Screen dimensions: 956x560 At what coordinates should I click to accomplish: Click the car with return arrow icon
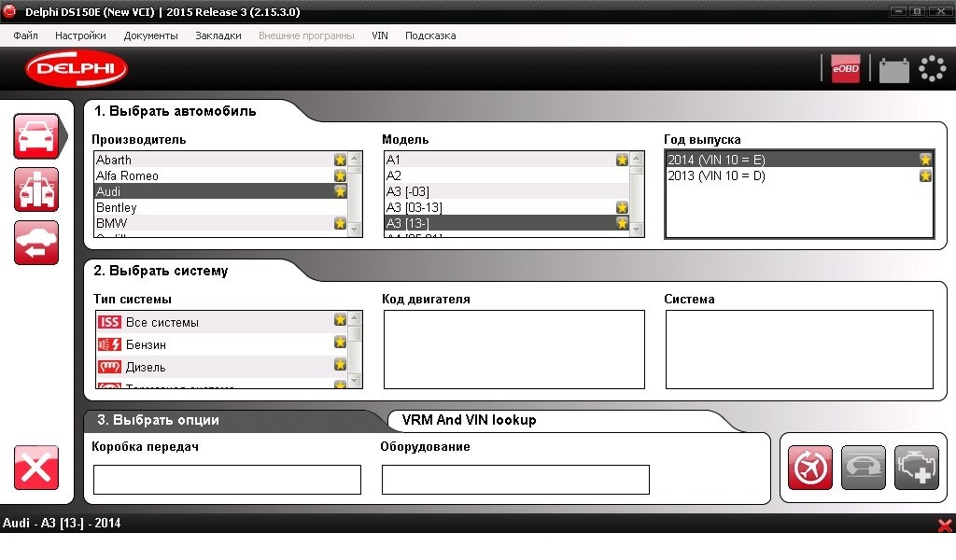[36, 243]
